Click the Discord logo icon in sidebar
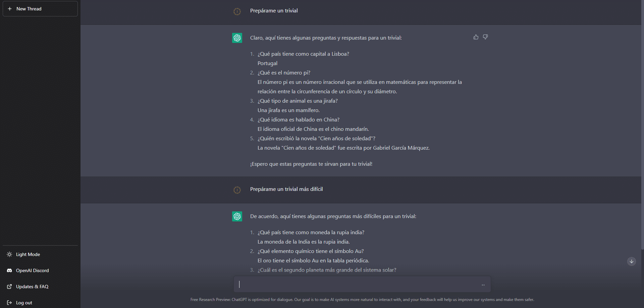Image resolution: width=644 pixels, height=308 pixels. coord(9,270)
